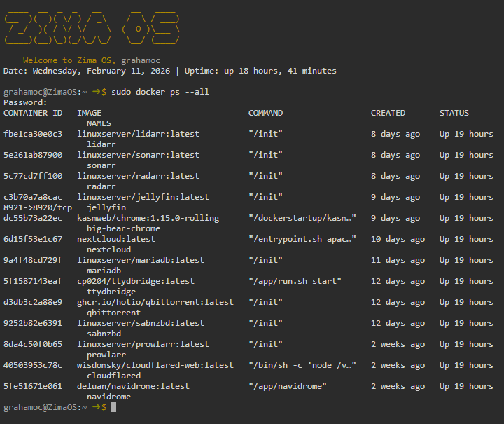Image resolution: width=504 pixels, height=424 pixels.
Task: Click the jellyfin port mapping 8921->8920/tcp
Action: pyautogui.click(x=37, y=207)
